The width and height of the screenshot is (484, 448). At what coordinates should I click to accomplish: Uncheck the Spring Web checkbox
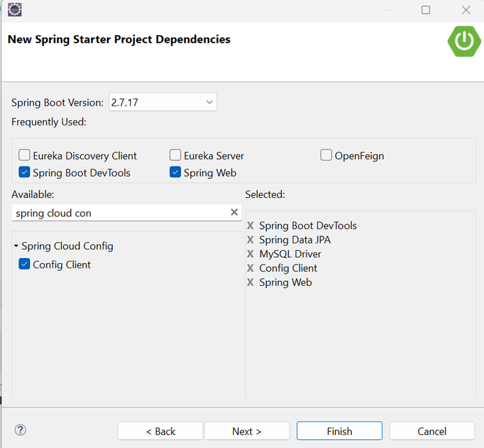(x=175, y=173)
